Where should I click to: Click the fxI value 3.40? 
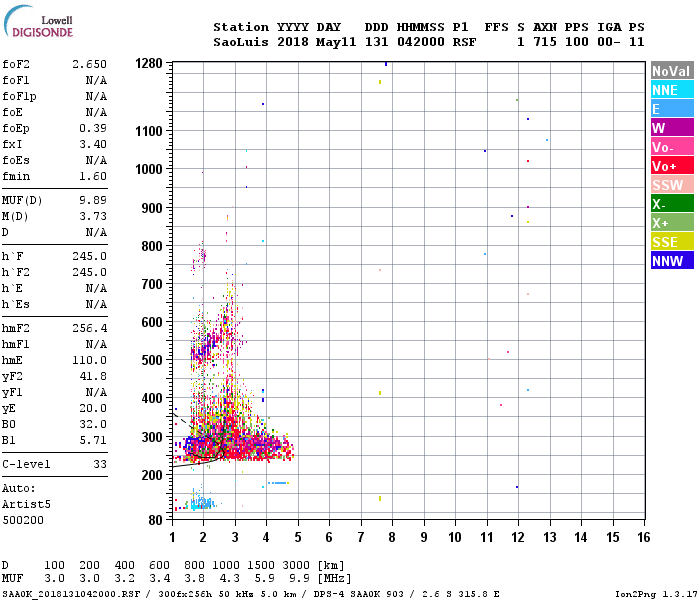(x=93, y=144)
